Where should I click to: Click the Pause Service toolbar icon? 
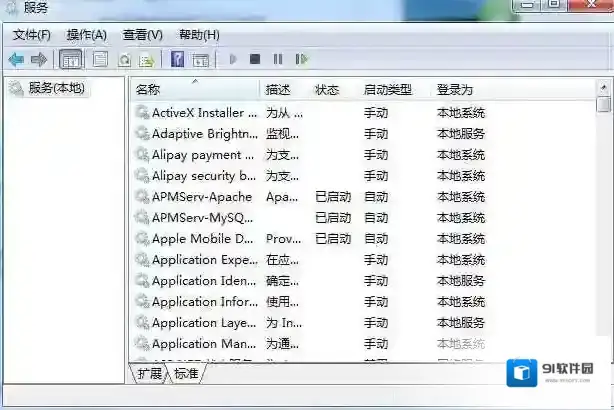278,60
